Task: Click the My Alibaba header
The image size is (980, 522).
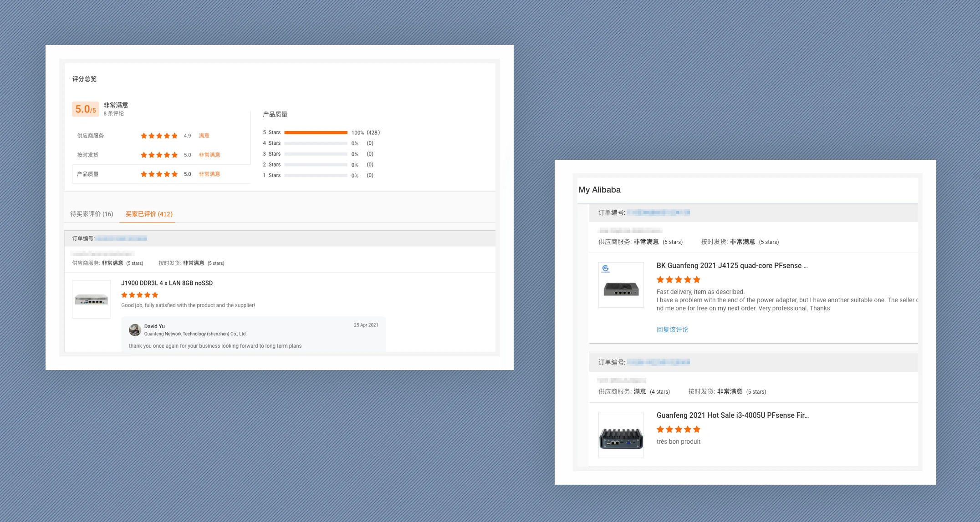Action: [x=599, y=190]
